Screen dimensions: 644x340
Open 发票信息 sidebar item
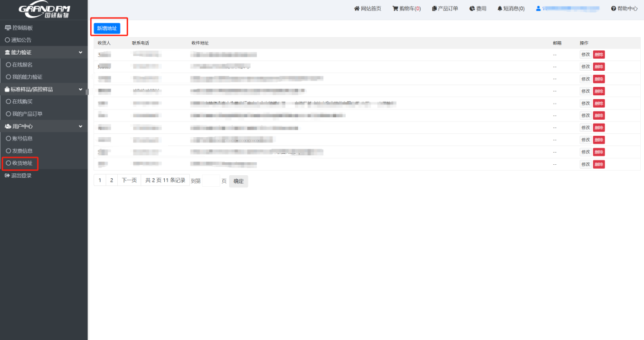click(21, 151)
